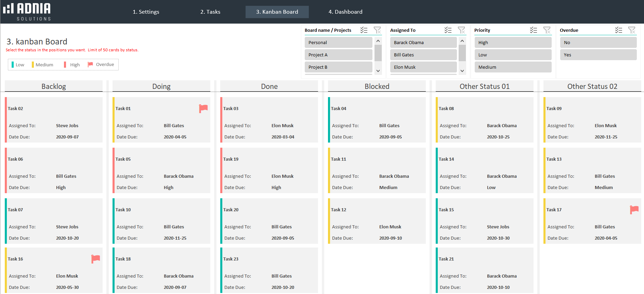Switch to the 2. Tasks tab
The height and width of the screenshot is (294, 644).
click(x=210, y=12)
